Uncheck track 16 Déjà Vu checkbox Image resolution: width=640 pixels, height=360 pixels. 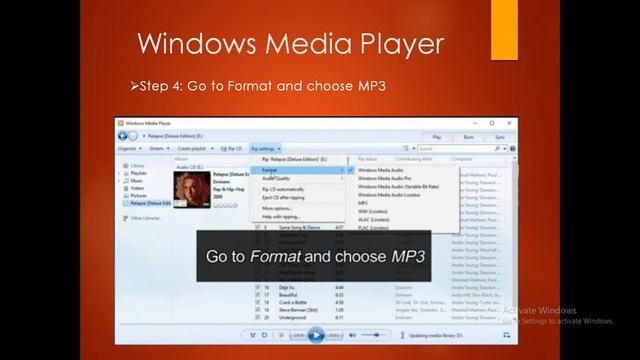click(x=257, y=287)
